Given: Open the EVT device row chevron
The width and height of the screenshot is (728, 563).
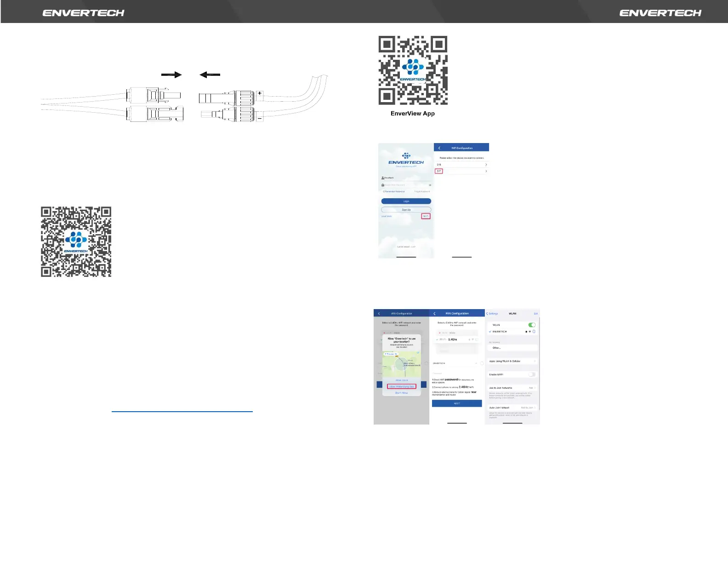Looking at the screenshot, I should point(486,171).
